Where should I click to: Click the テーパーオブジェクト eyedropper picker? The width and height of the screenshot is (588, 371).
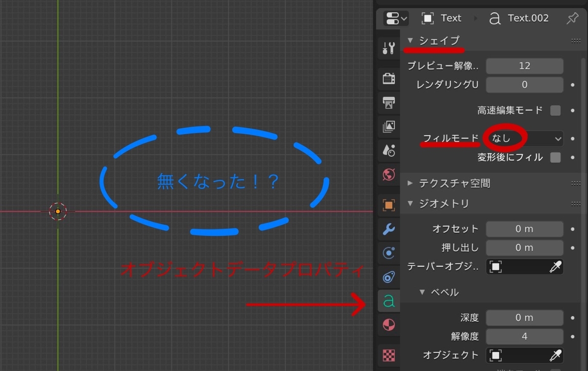(x=556, y=267)
